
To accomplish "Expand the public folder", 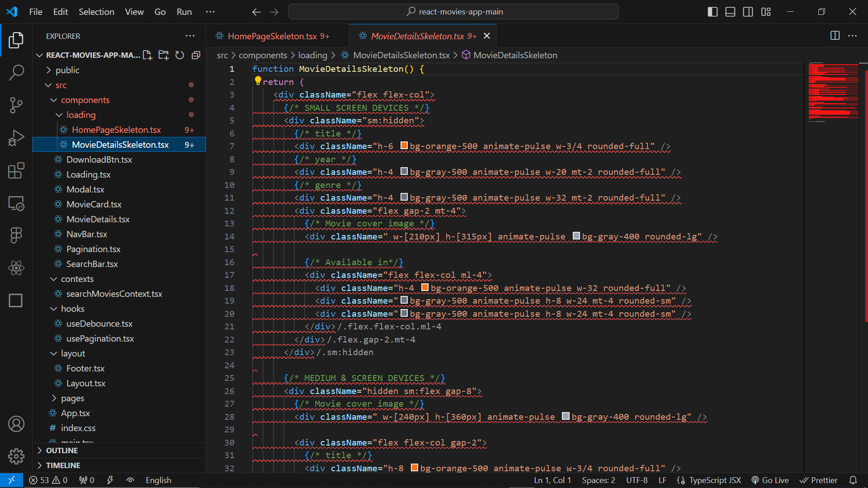I will pyautogui.click(x=67, y=70).
